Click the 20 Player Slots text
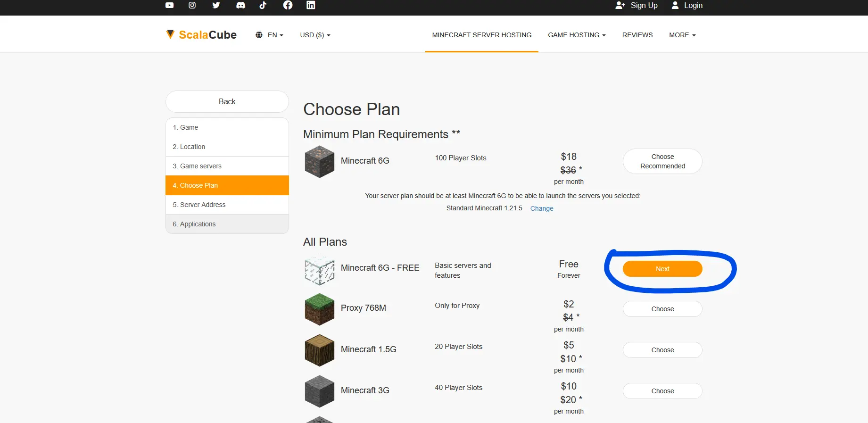 pyautogui.click(x=458, y=347)
